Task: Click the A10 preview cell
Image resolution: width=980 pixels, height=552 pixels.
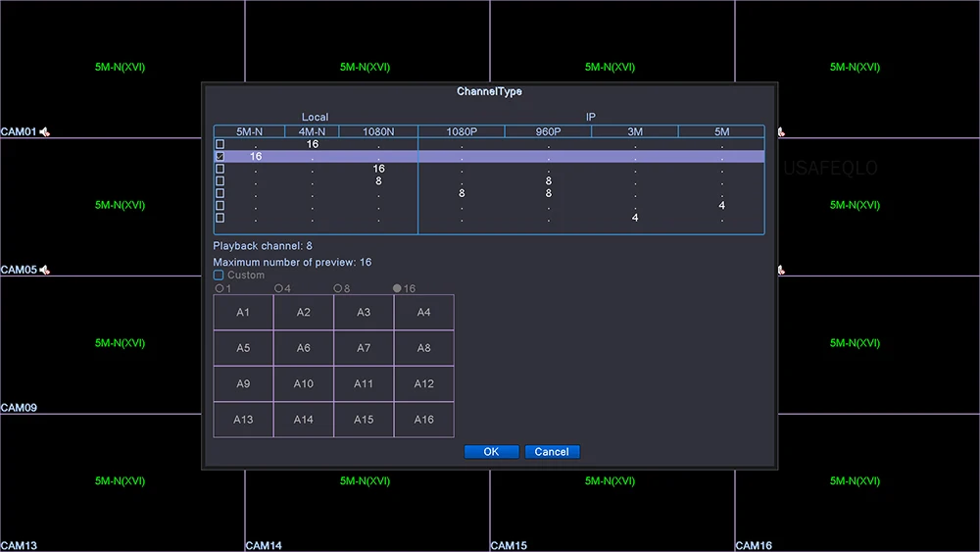Action: [x=303, y=383]
